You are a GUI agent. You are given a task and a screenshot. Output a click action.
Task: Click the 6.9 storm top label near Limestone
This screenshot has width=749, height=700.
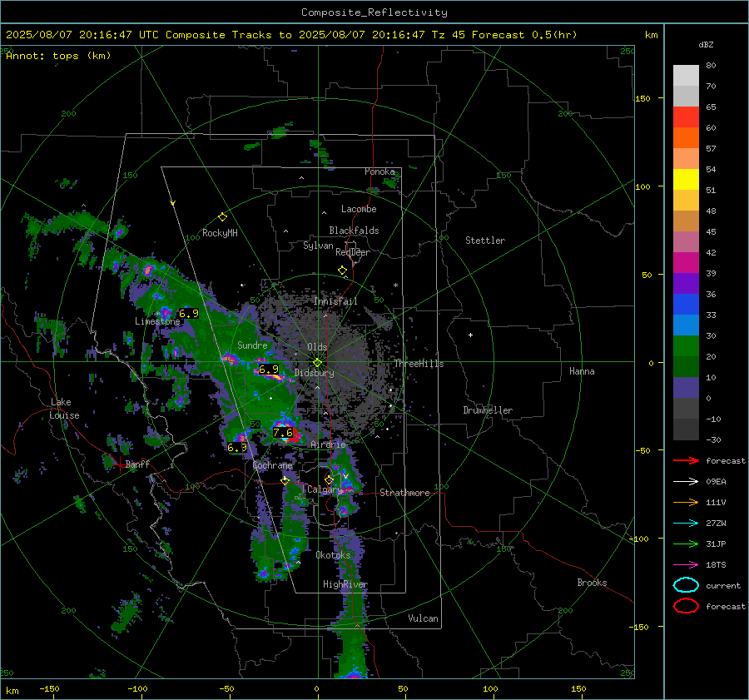(189, 314)
